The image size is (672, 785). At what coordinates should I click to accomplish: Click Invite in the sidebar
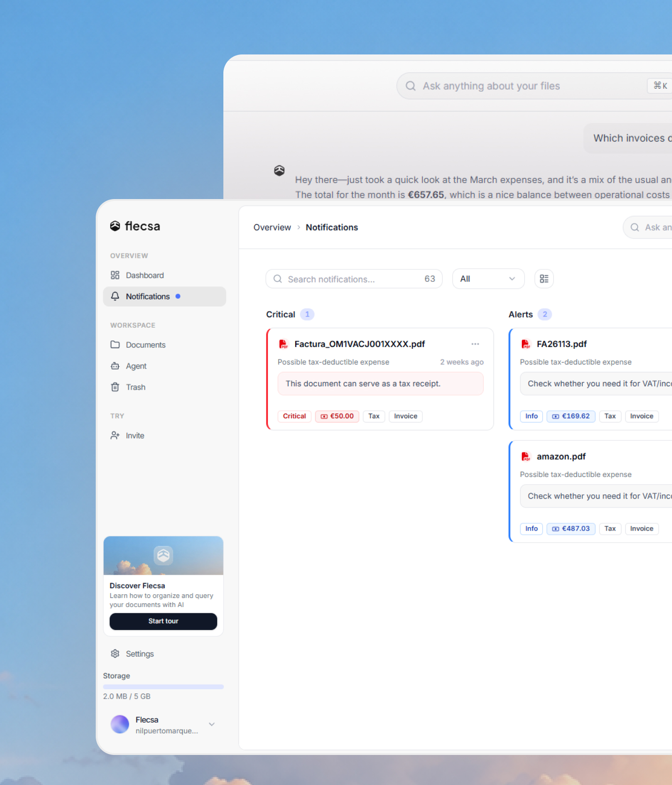[164, 435]
